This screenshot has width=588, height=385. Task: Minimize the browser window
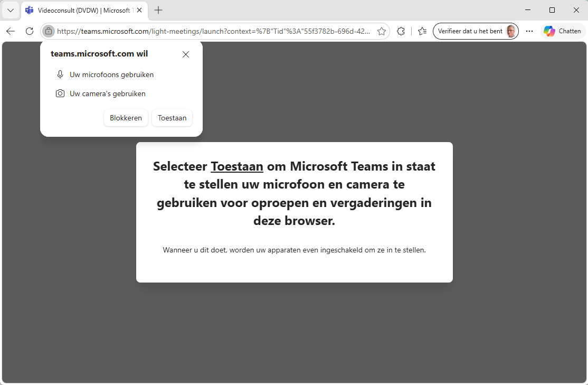(528, 10)
